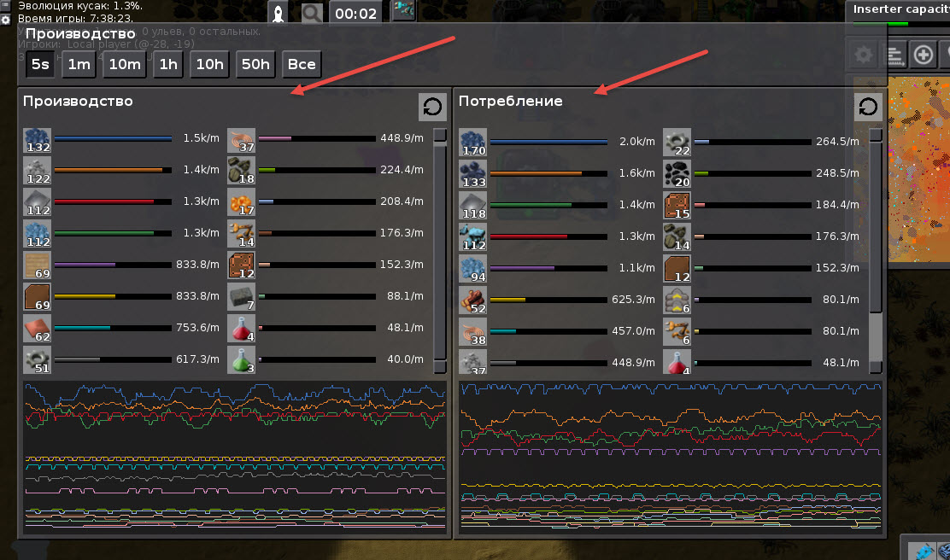Reset the Потребление panel with the refresh button

coord(868,108)
